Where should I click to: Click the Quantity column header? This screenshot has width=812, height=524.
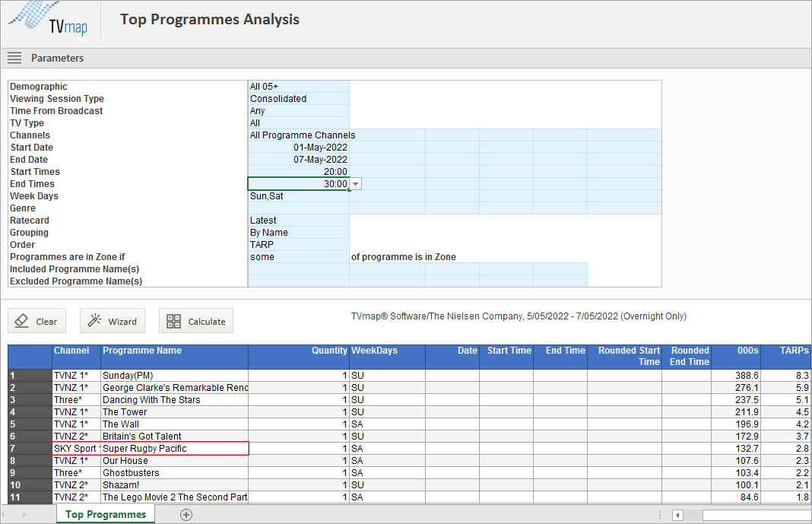(299, 357)
